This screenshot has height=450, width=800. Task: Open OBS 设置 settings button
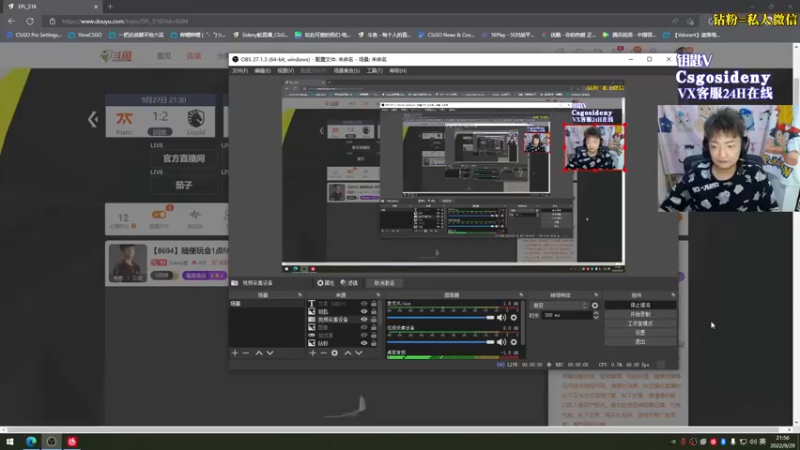640,333
